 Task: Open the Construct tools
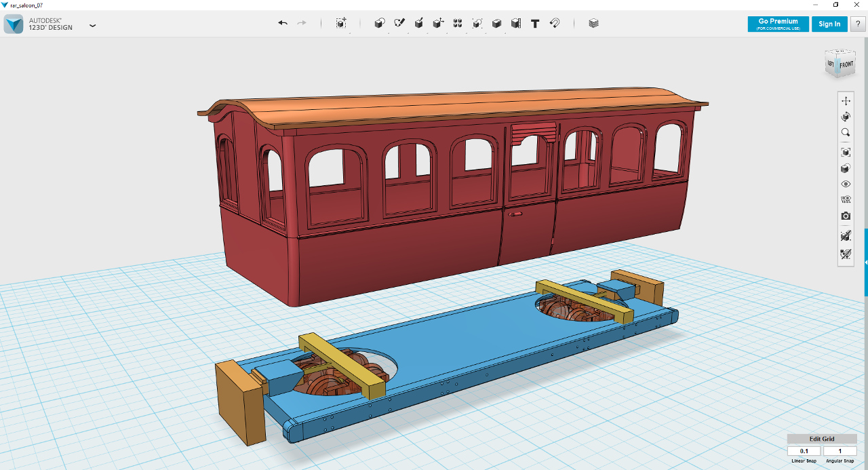coord(419,23)
